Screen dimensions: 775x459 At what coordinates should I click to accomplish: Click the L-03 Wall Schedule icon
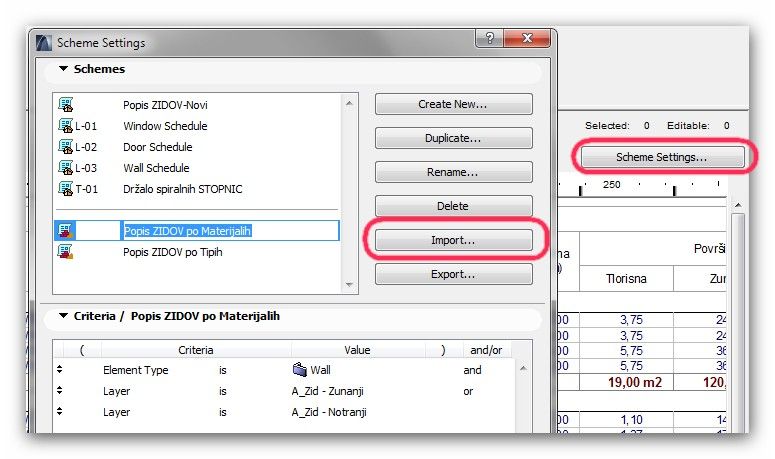point(65,167)
